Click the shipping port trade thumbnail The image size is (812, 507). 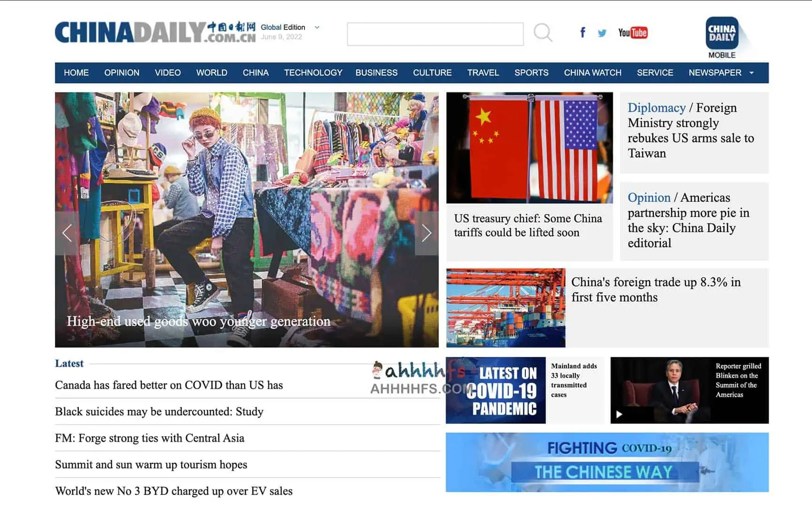tap(506, 307)
